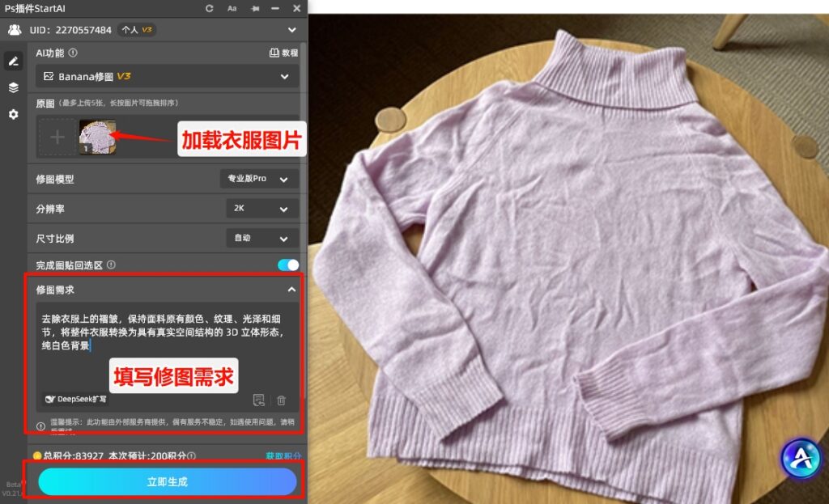829x504 pixels.
Task: Pin the StartAI panel
Action: click(x=254, y=9)
